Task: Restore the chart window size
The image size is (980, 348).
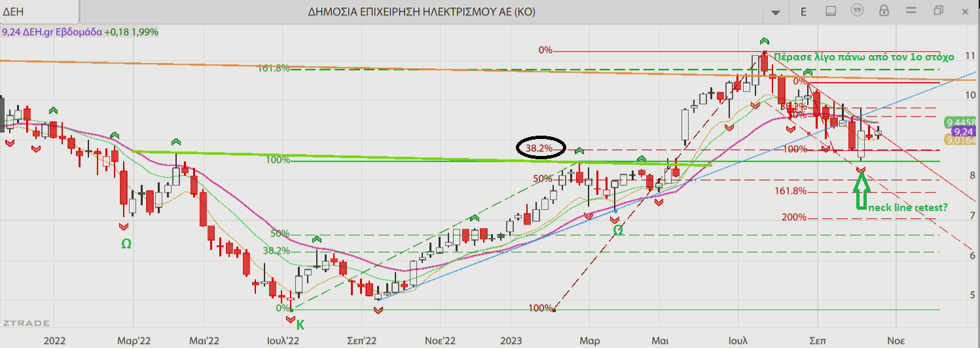Action: point(939,10)
